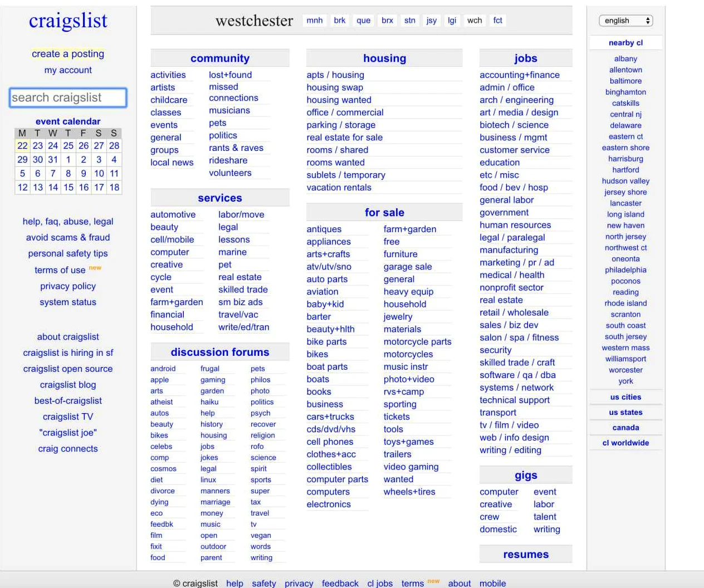Select date 22 in event calendar

[x=22, y=145]
